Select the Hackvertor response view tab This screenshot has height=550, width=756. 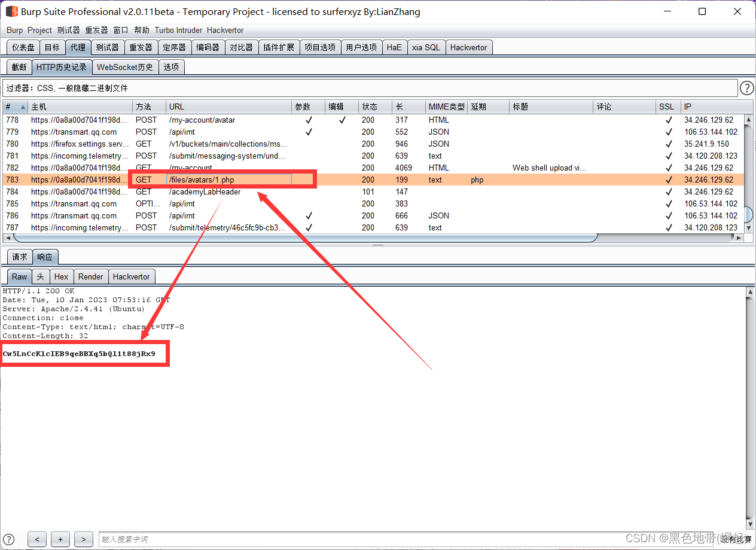[x=132, y=276]
